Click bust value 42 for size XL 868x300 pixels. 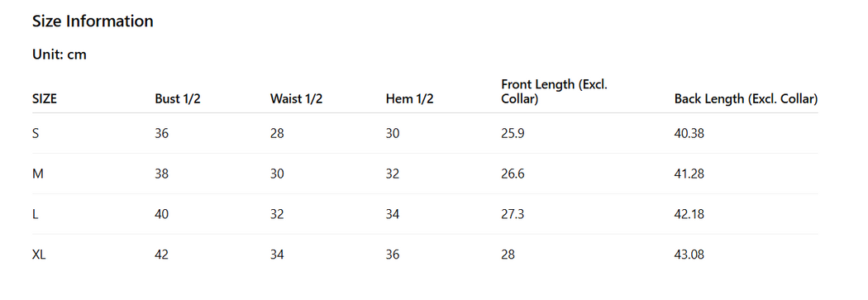(162, 255)
